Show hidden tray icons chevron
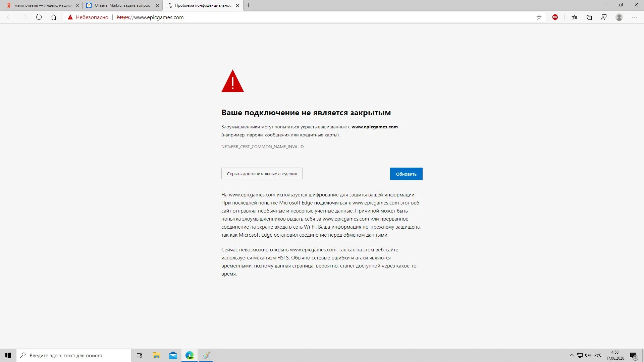 (x=572, y=355)
